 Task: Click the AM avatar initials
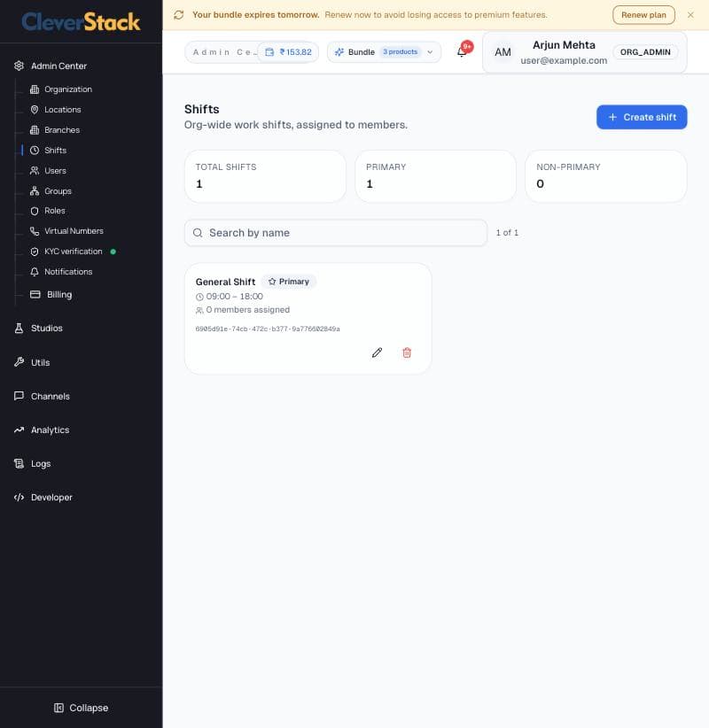[503, 52]
